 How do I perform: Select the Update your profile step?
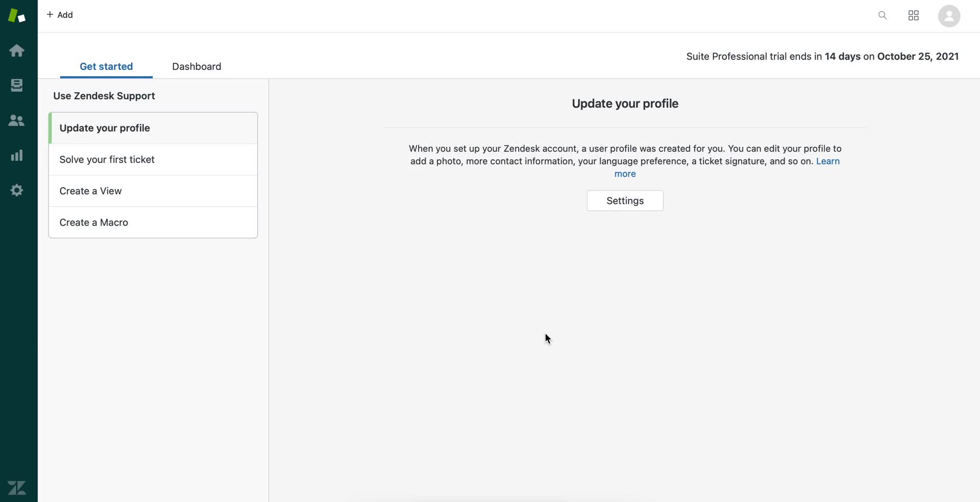(153, 128)
